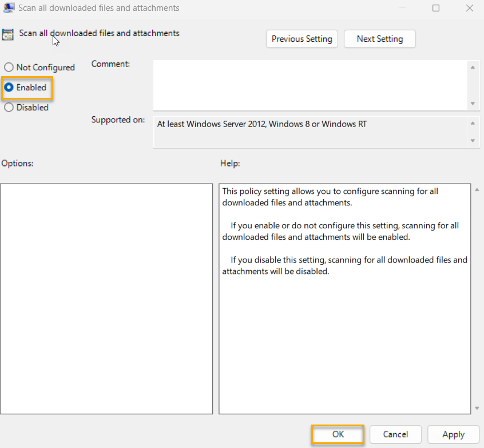Click the application icon in the title bar
Image resolution: width=484 pixels, height=448 pixels.
point(9,8)
